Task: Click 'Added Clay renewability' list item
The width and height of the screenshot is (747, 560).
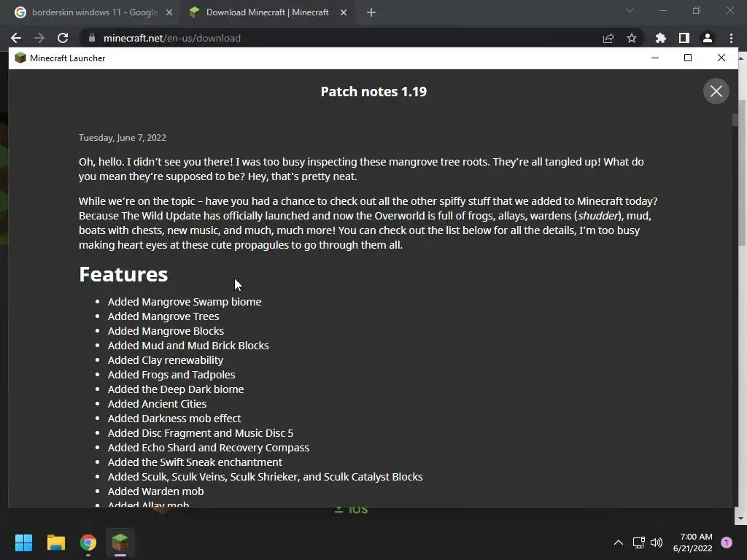Action: point(166,360)
